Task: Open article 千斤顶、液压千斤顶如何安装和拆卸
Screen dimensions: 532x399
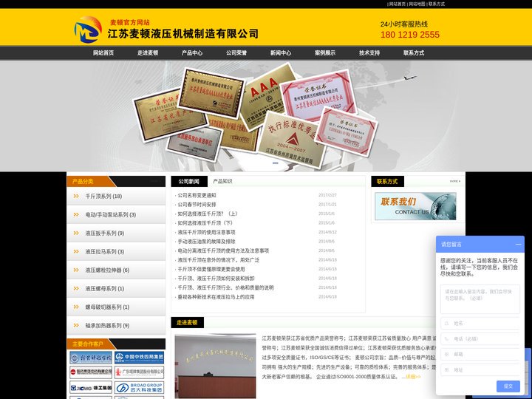Action: click(x=216, y=279)
